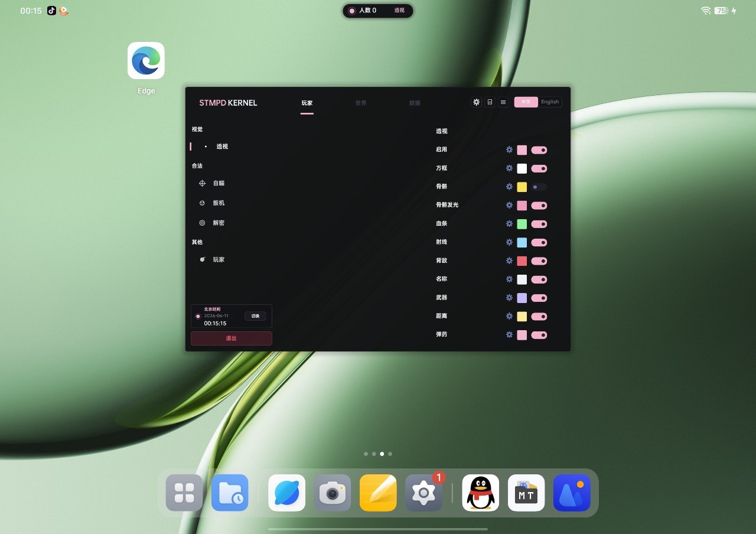Image resolution: width=756 pixels, height=534 pixels.
Task: Switch language to English
Action: [x=550, y=102]
